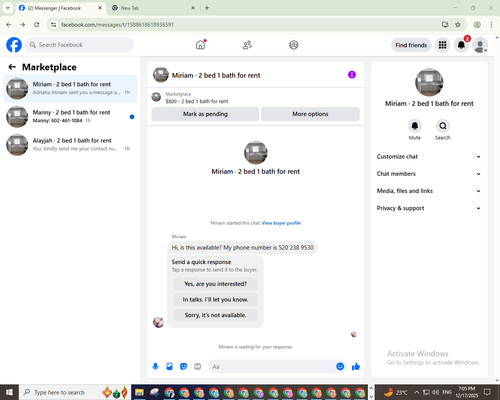Send 'In talks. I'll let you know.' response
The width and height of the screenshot is (500, 400).
[215, 300]
